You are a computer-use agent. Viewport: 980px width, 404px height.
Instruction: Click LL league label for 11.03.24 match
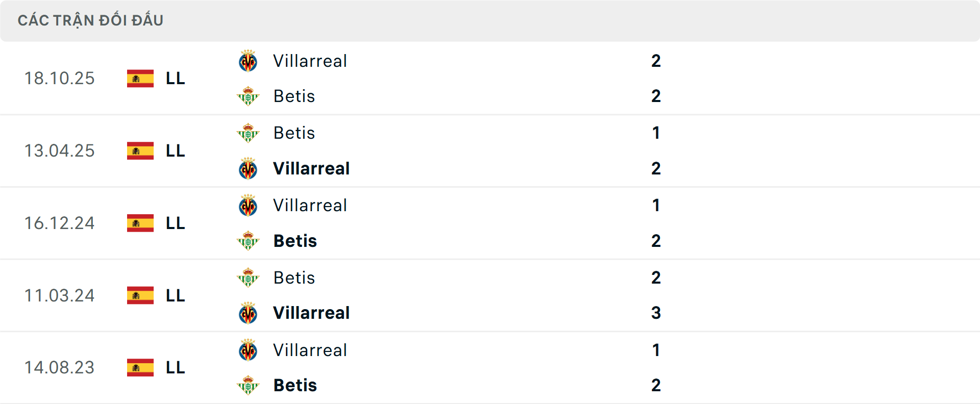[175, 295]
